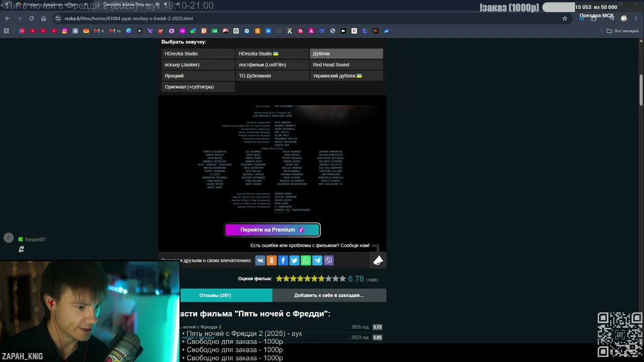Bookmark this page with the star icon
644x362 pixels.
coord(565,19)
